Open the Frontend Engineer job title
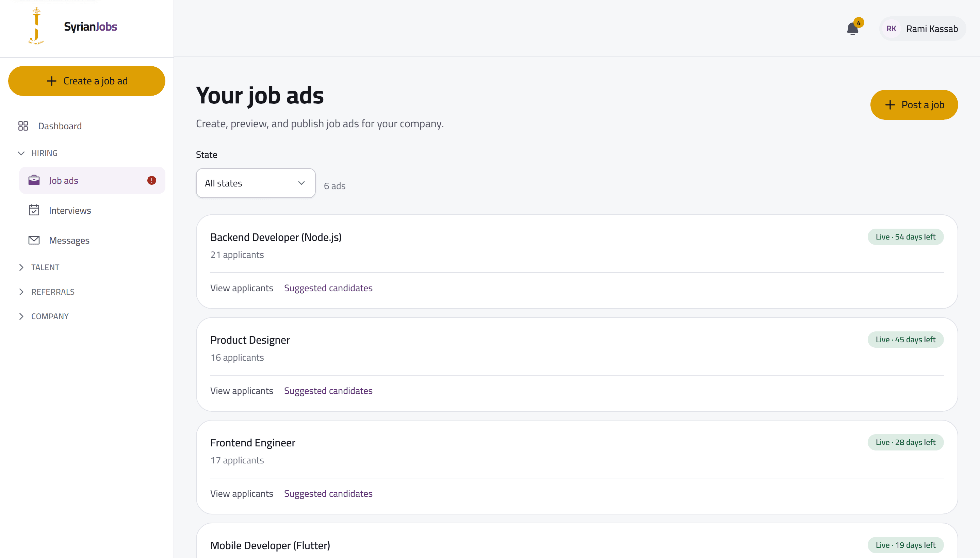The width and height of the screenshot is (980, 558). [253, 443]
